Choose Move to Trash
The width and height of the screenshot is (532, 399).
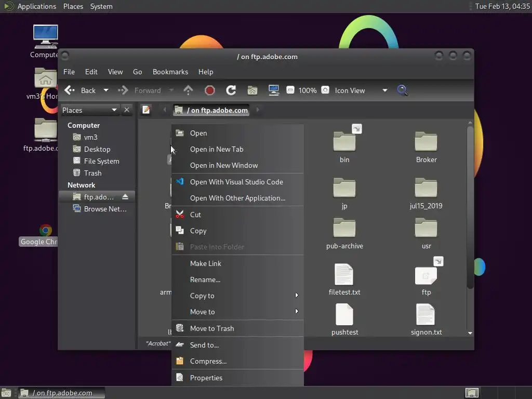point(237,328)
